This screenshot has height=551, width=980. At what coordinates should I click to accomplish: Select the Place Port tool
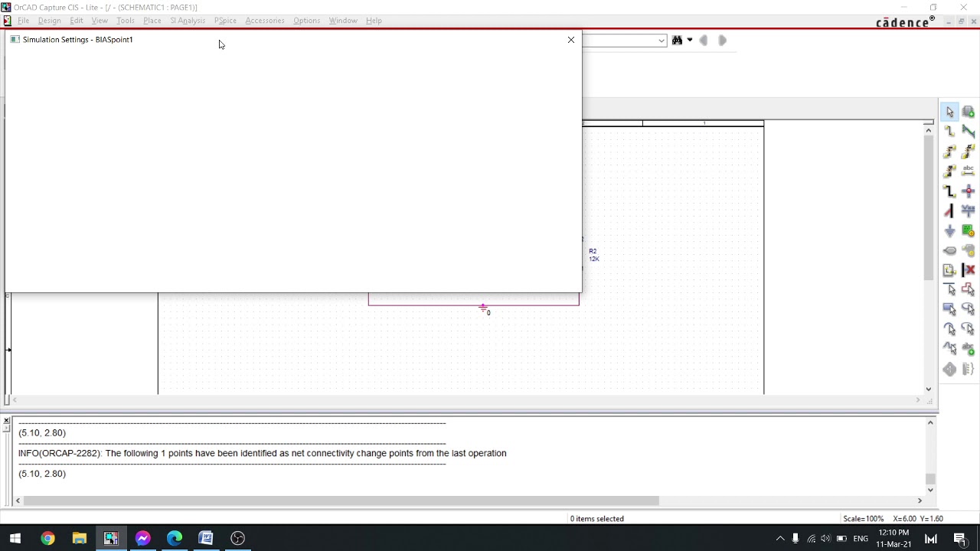click(x=950, y=250)
